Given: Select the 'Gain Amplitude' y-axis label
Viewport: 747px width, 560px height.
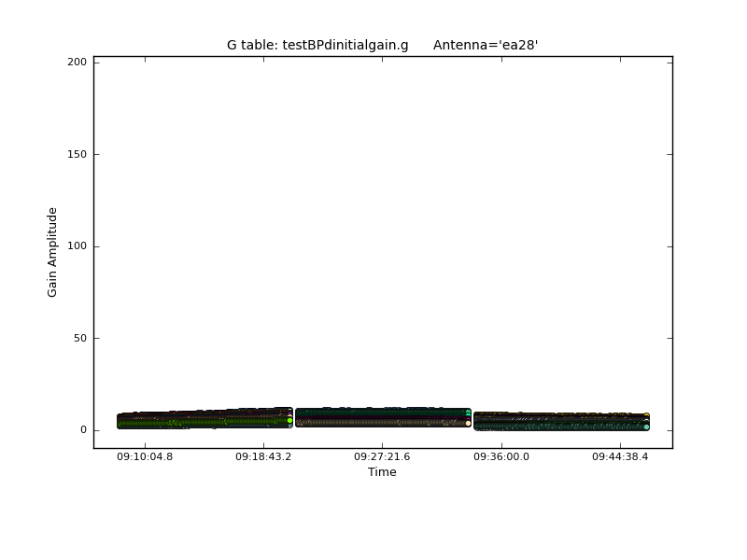Looking at the screenshot, I should (x=53, y=252).
